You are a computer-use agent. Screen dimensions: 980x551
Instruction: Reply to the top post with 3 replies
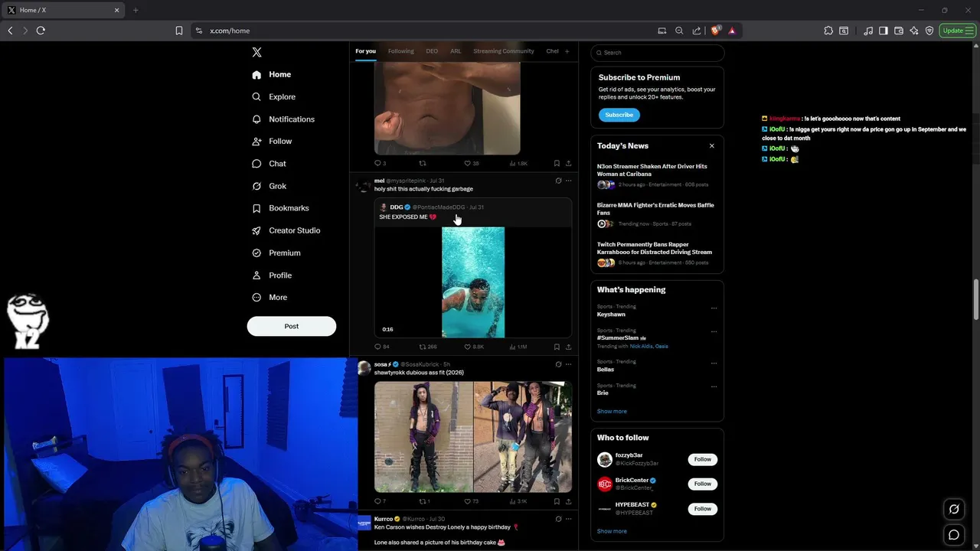coord(377,163)
